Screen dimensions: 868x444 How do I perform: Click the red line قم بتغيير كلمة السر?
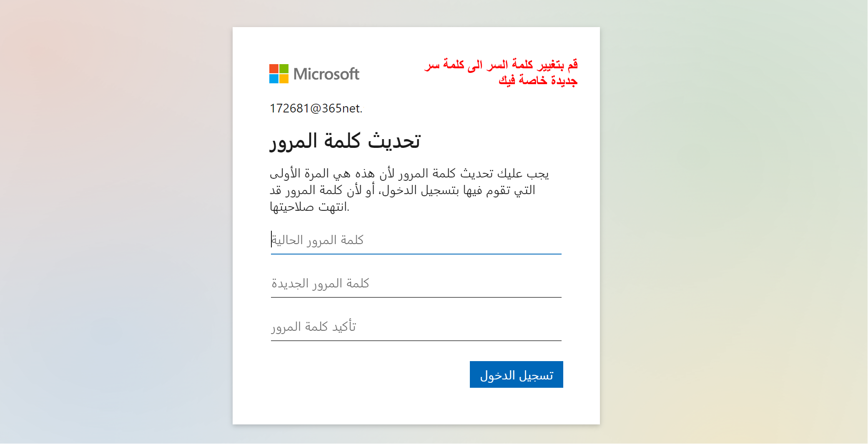[501, 65]
